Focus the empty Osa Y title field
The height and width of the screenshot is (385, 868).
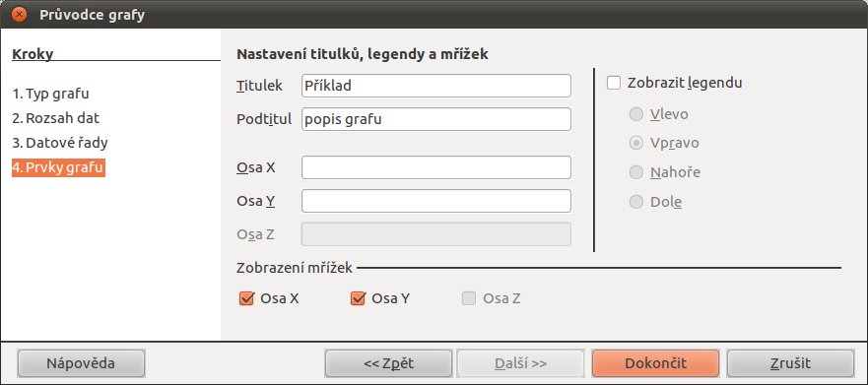tap(436, 201)
